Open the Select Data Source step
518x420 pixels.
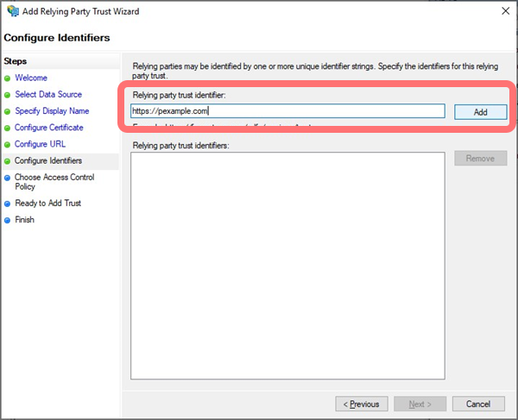coord(49,95)
